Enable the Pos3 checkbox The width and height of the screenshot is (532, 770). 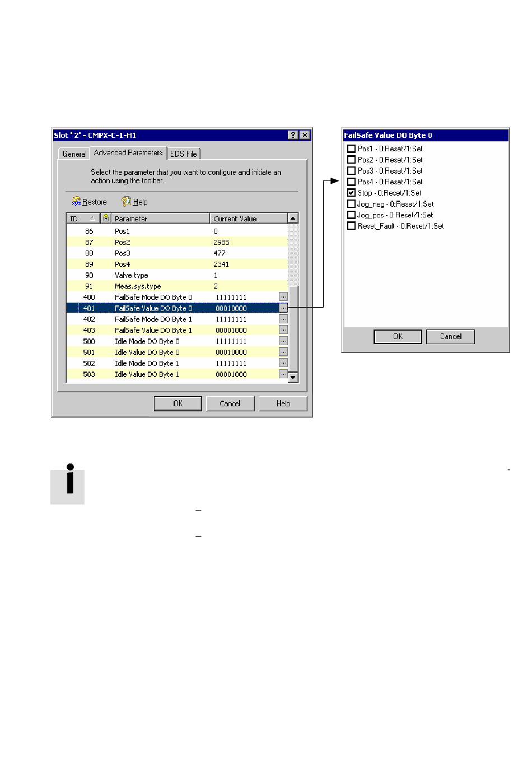pyautogui.click(x=352, y=170)
